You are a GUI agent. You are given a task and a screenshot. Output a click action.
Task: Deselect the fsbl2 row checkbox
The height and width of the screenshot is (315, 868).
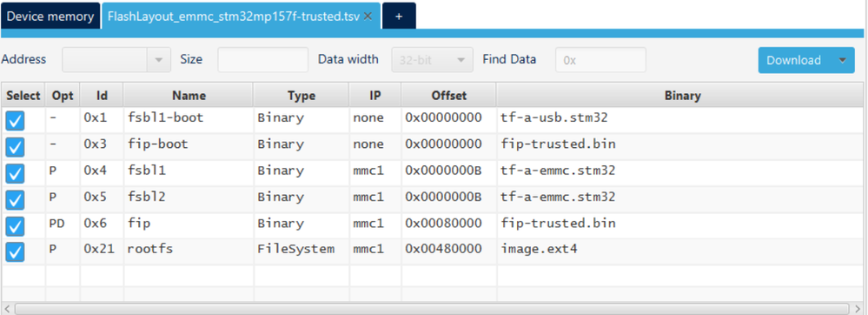tap(15, 199)
